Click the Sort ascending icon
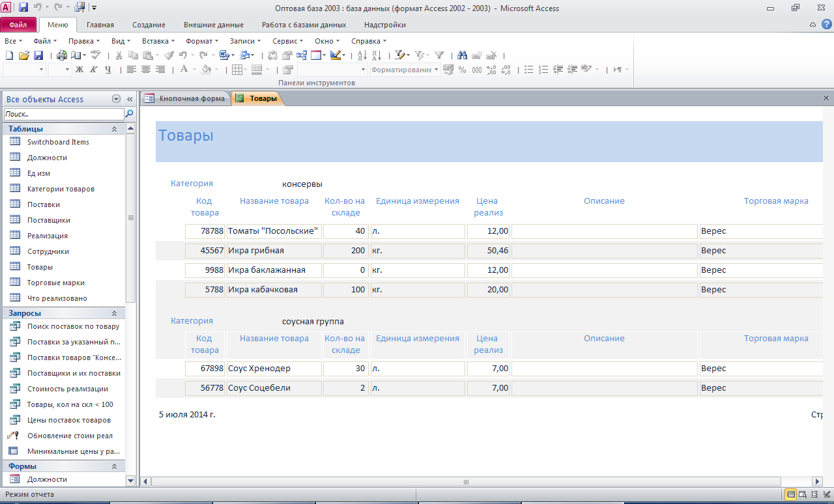 362,56
